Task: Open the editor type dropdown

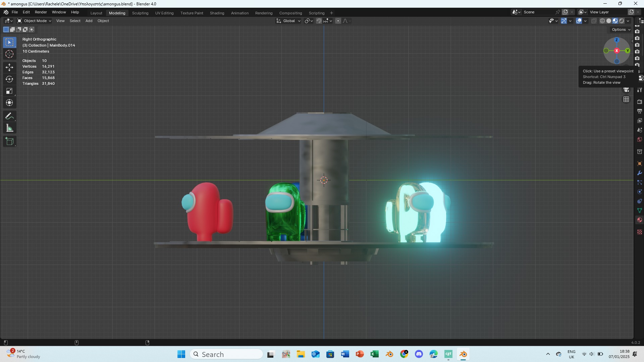Action: (8, 21)
